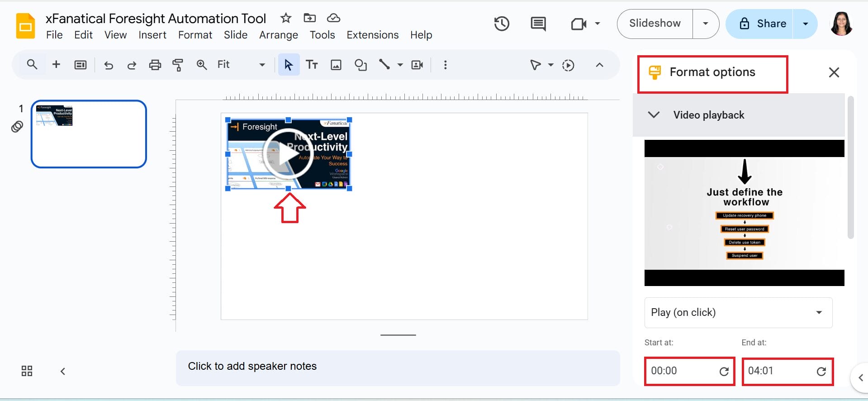Select the Text box tool

pyautogui.click(x=312, y=65)
